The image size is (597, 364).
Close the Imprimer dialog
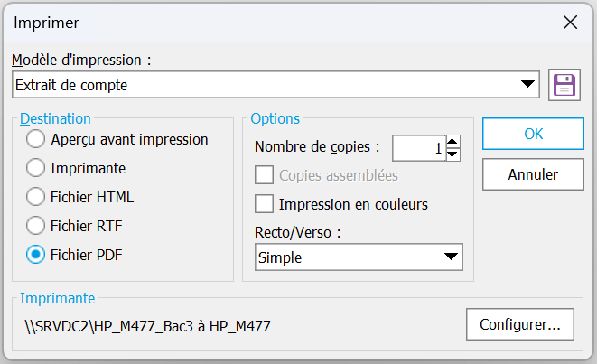[569, 23]
